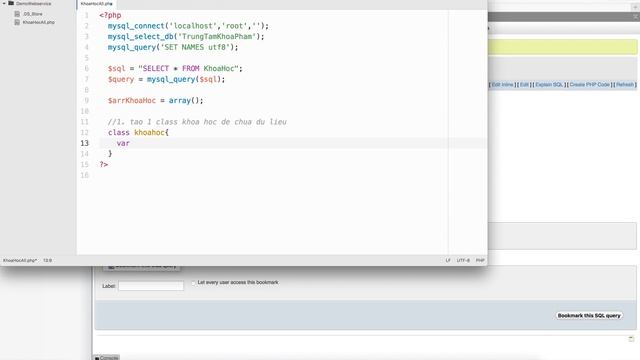Click Edit inline link in phpMyAdmin

(502, 85)
